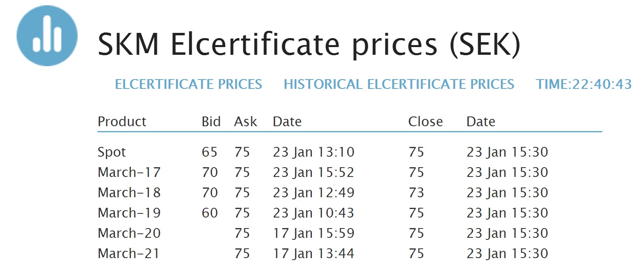Open Historical Elcertificate Prices tab
Viewport: 644px width, 265px height.
[399, 84]
